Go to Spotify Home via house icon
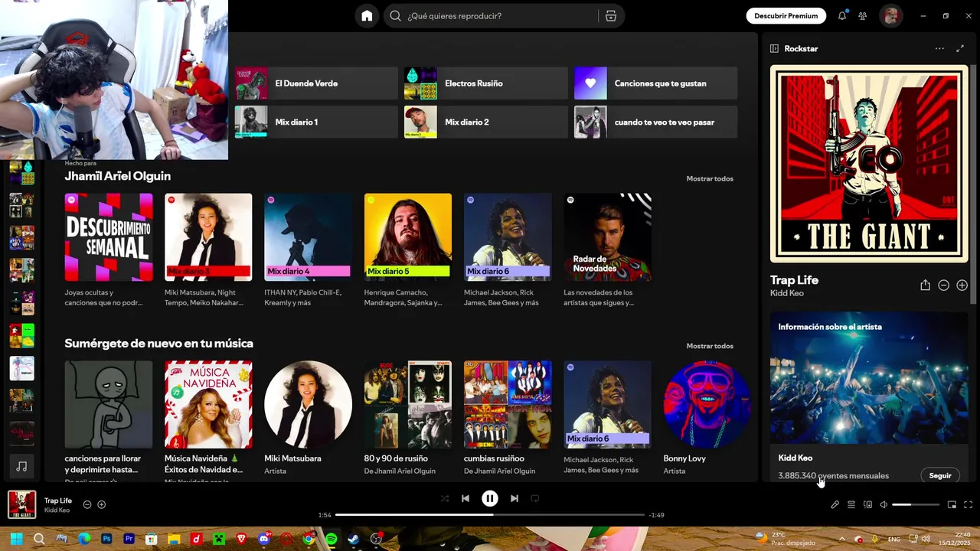Image resolution: width=980 pixels, height=551 pixels. 367,16
